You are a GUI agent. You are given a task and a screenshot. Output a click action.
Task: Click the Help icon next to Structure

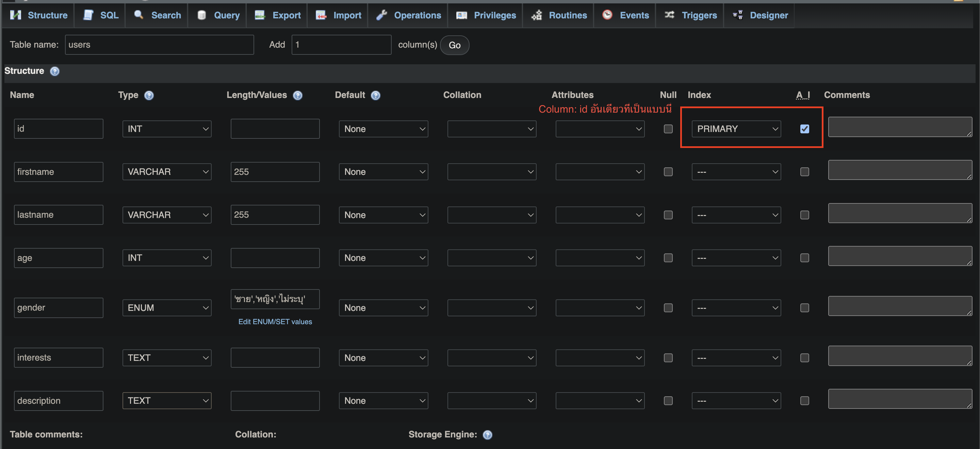[54, 70]
